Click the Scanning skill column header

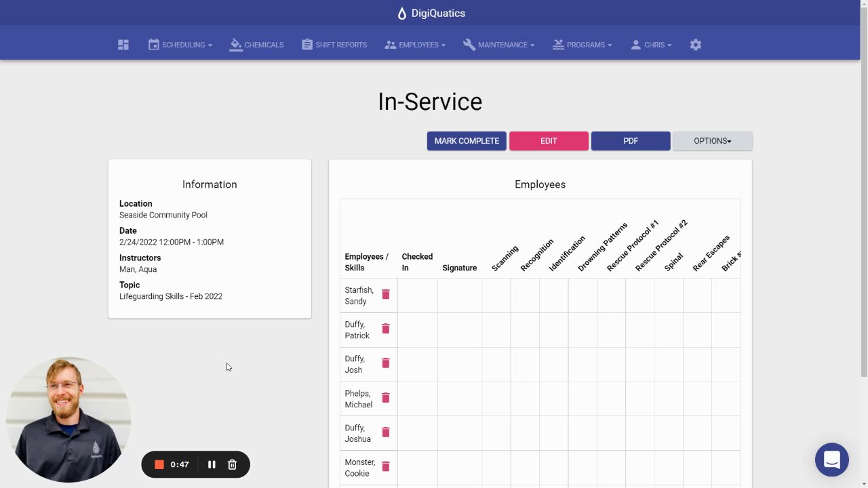[x=505, y=258]
